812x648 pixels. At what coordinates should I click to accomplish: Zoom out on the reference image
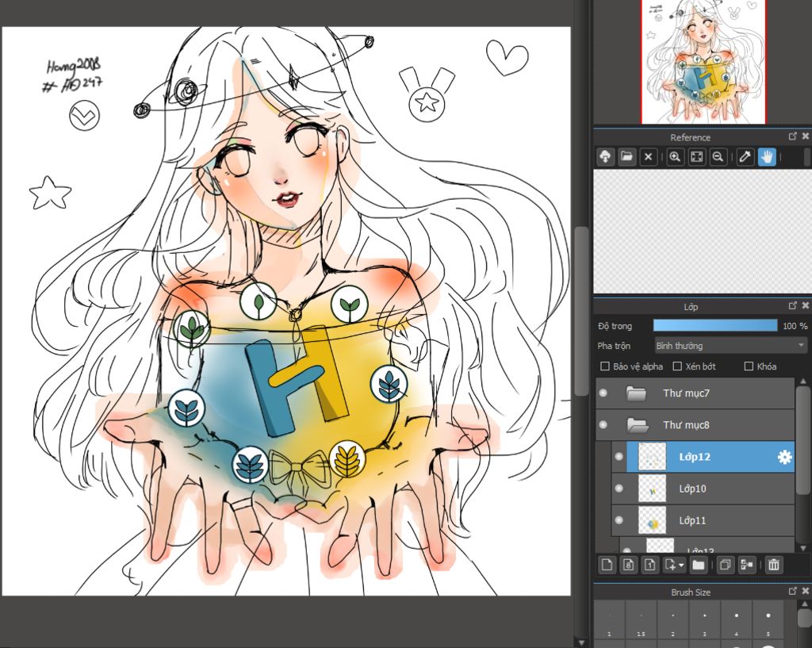click(x=718, y=156)
